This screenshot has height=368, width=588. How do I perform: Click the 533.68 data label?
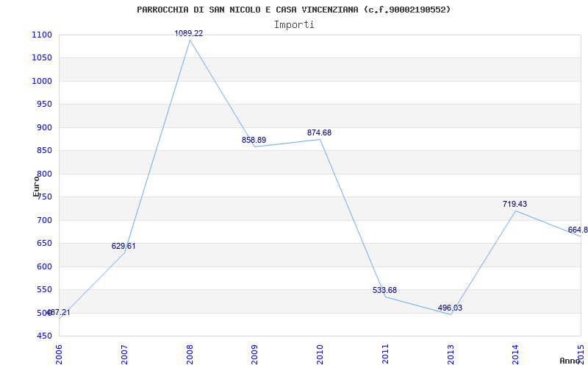tap(384, 290)
